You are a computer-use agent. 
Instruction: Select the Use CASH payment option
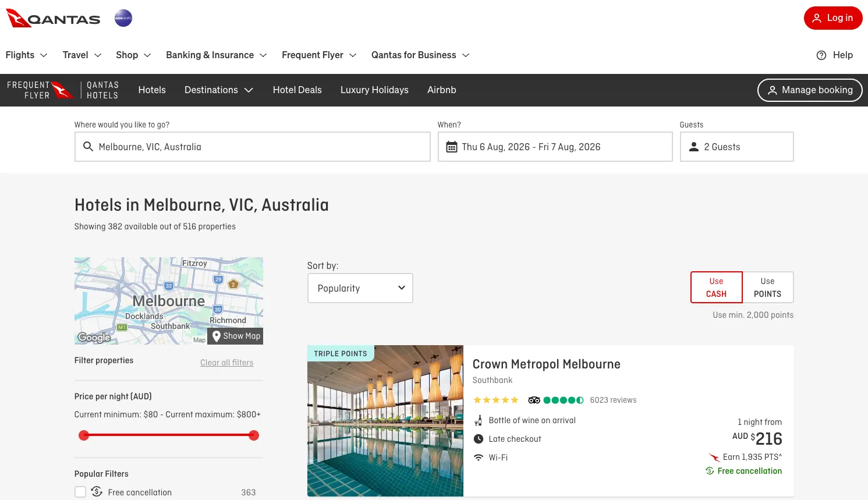(x=717, y=288)
